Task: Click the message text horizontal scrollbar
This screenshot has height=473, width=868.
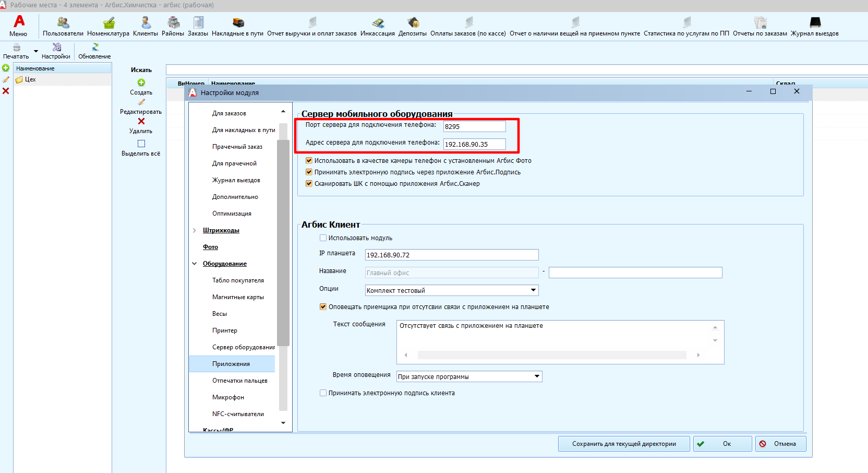Action: tap(552, 355)
